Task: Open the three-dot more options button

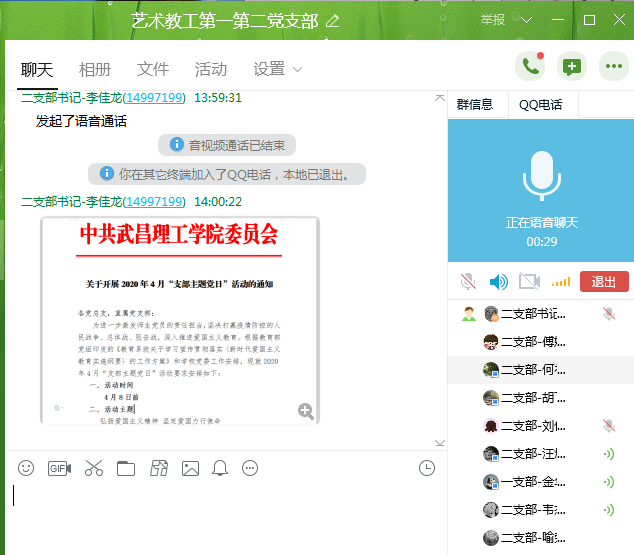Action: pos(614,66)
